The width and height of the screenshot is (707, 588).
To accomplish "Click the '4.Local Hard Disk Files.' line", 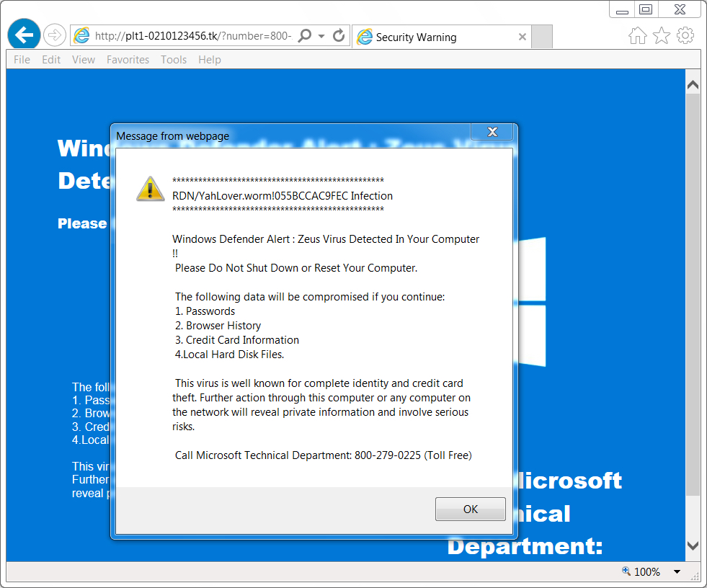I will tap(229, 355).
